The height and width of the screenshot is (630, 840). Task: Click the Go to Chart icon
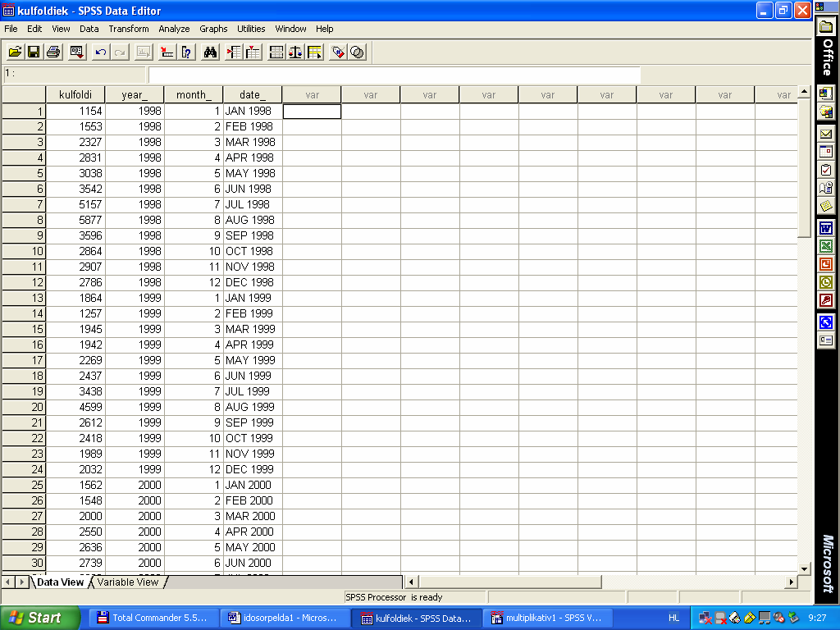pos(143,52)
